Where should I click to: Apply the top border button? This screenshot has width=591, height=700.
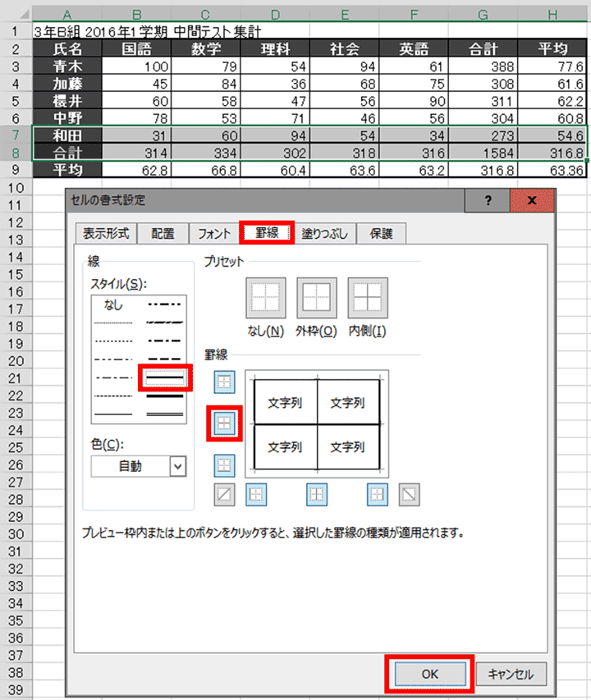coord(224,382)
